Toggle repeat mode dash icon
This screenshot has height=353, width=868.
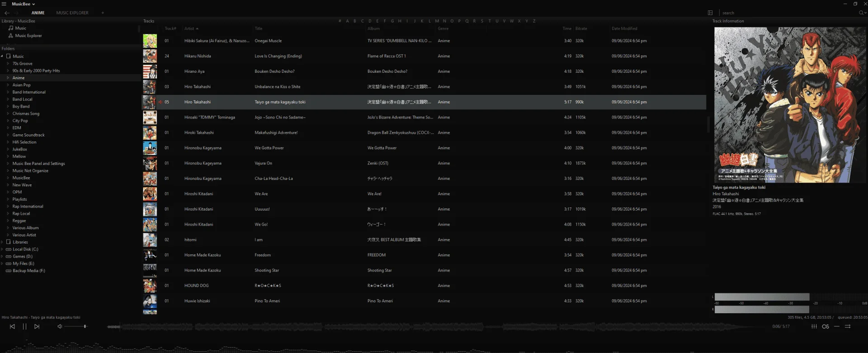[837, 326]
